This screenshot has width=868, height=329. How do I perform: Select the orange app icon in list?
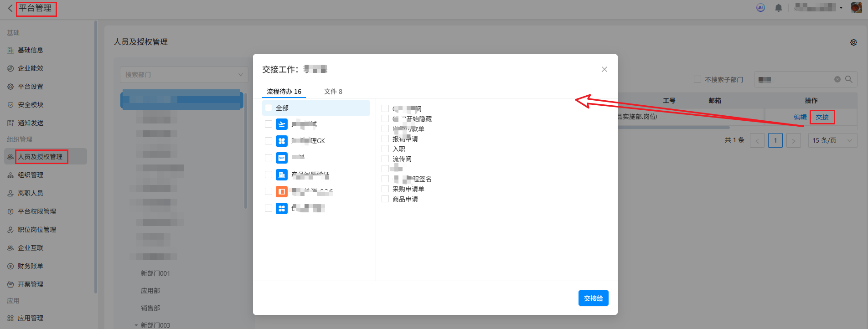[282, 191]
